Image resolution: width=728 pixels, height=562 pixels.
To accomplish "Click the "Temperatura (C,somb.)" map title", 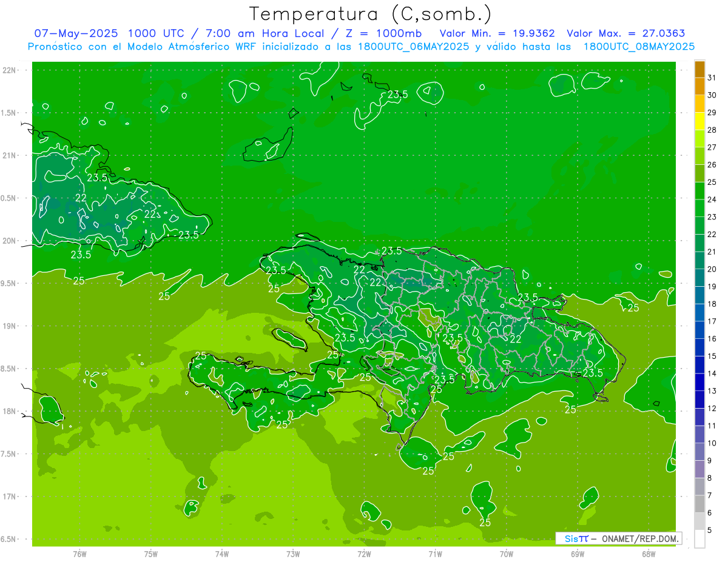I will tap(370, 15).
